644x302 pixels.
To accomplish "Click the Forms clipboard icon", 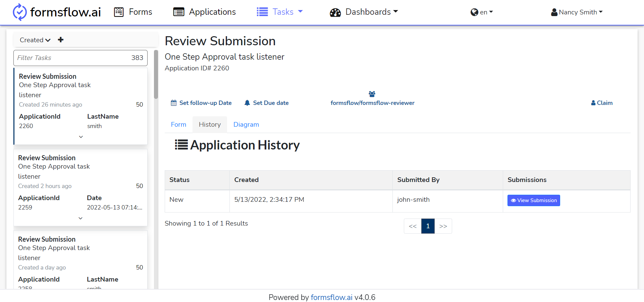I will pyautogui.click(x=119, y=12).
